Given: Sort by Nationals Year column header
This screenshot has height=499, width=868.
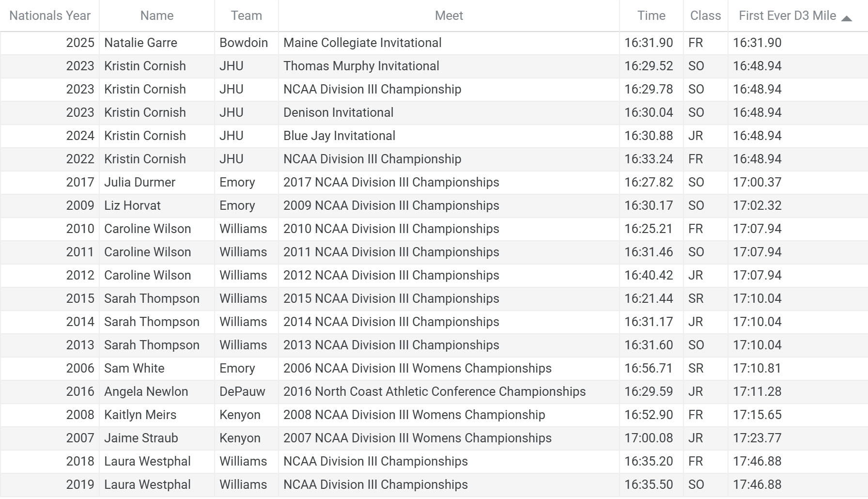Looking at the screenshot, I should (x=50, y=16).
